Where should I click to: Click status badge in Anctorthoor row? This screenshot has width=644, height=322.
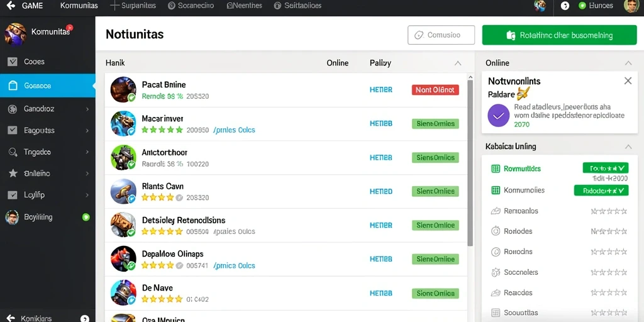[x=435, y=157]
